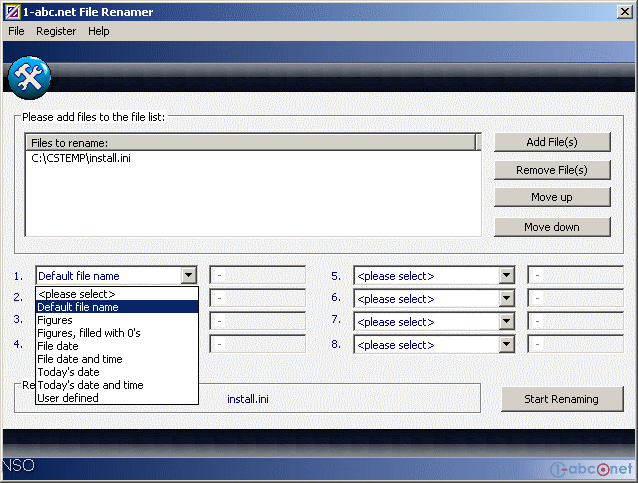Click the Move down button
The width and height of the screenshot is (638, 483).
coord(552,227)
